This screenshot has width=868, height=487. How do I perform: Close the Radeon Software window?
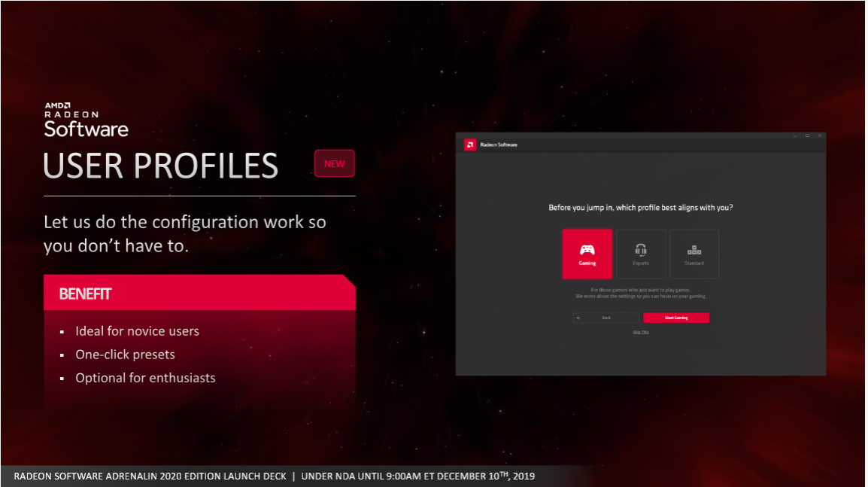point(819,135)
